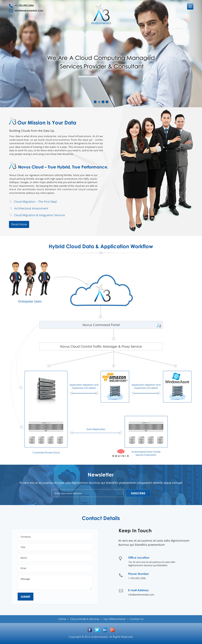Click the Read More button
The width and height of the screenshot is (202, 644).
[19, 224]
